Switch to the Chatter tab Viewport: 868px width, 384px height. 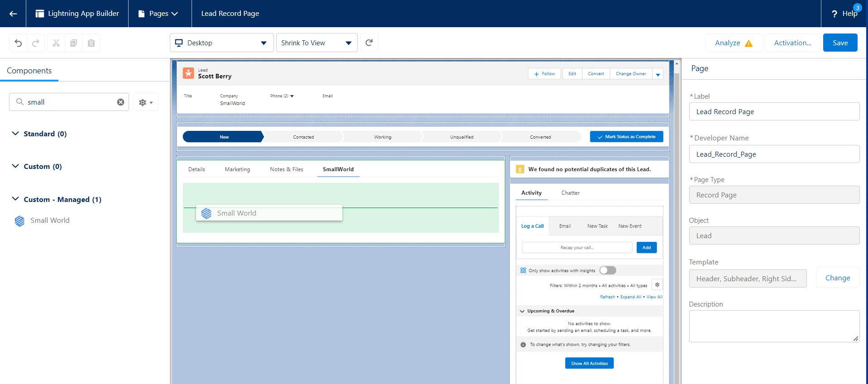(x=571, y=193)
